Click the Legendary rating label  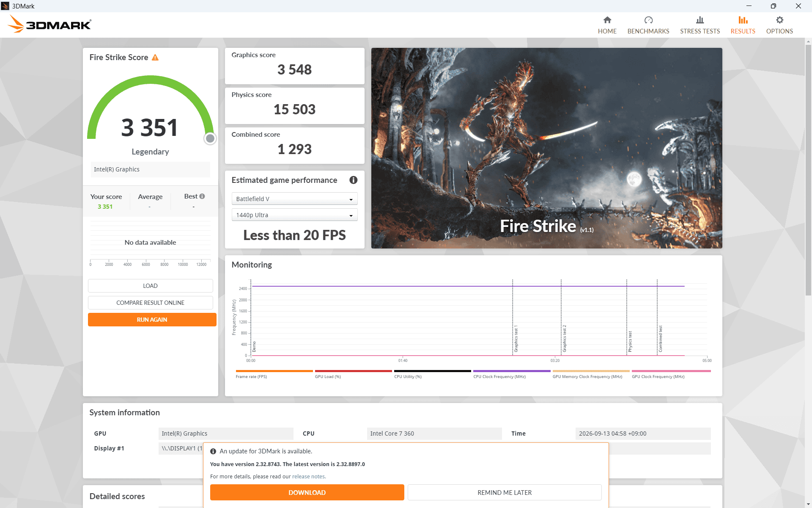(150, 152)
